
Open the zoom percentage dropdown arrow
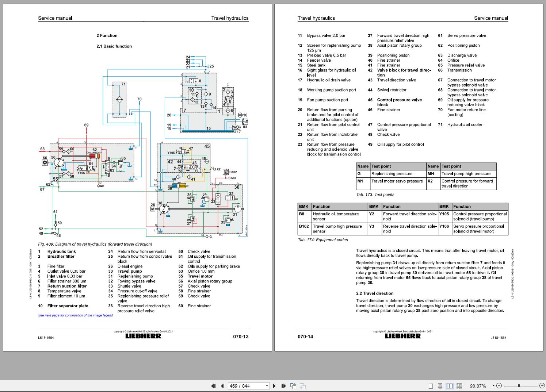[x=493, y=386]
